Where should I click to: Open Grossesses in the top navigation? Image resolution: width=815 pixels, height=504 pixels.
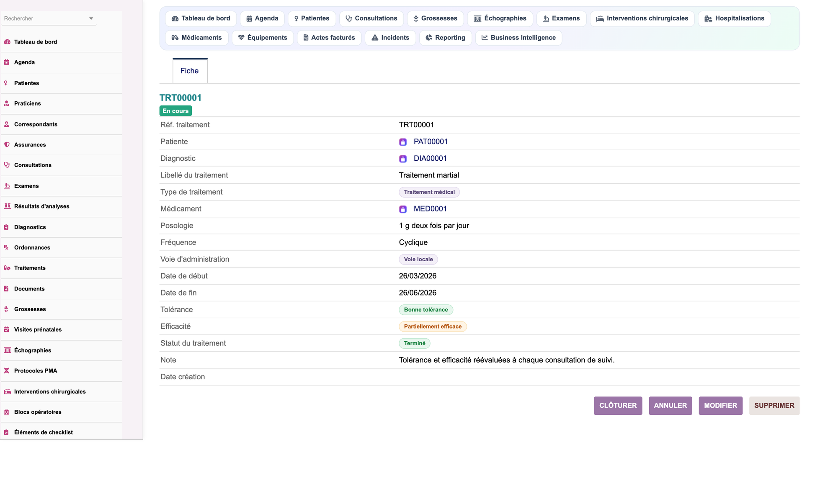pyautogui.click(x=436, y=18)
